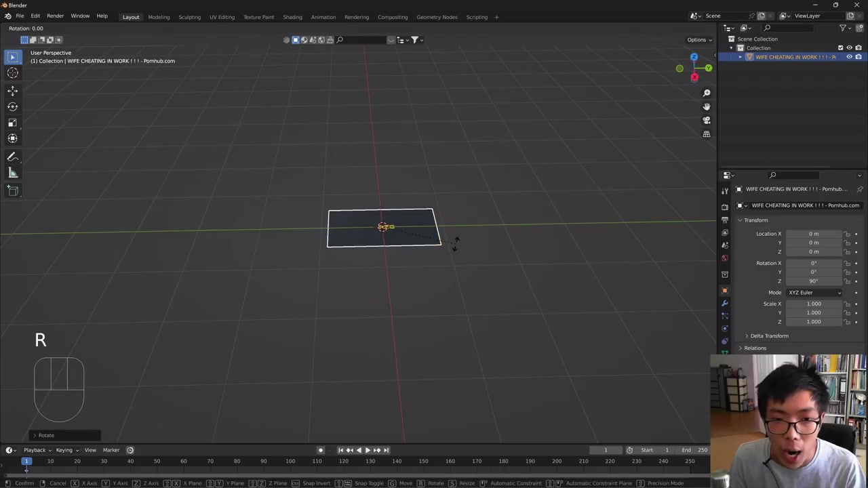Image resolution: width=868 pixels, height=488 pixels.
Task: Switch between perspective and orthographic view
Action: pyautogui.click(x=706, y=134)
